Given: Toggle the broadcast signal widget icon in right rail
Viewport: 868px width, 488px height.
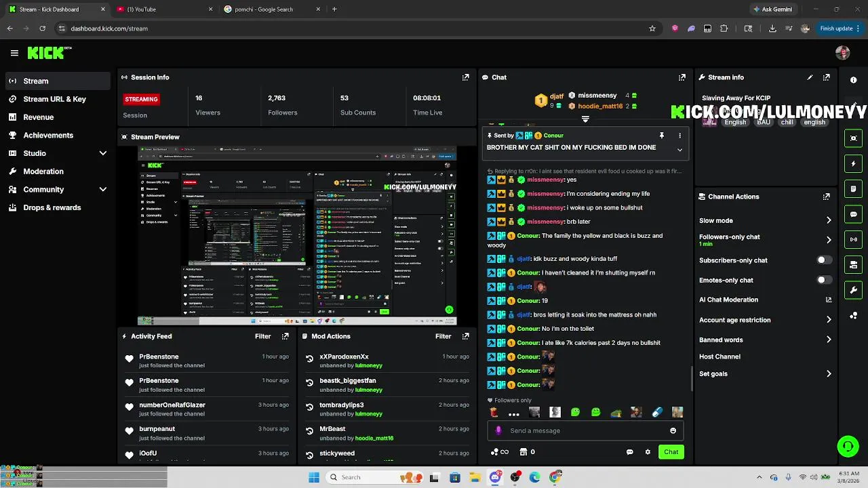Looking at the screenshot, I should [x=853, y=239].
